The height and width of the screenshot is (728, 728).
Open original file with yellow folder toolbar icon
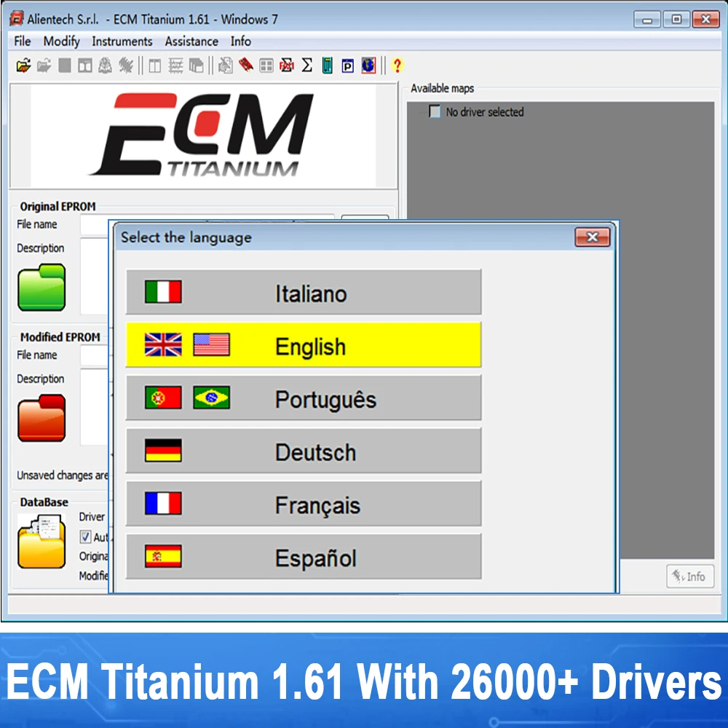[23, 66]
